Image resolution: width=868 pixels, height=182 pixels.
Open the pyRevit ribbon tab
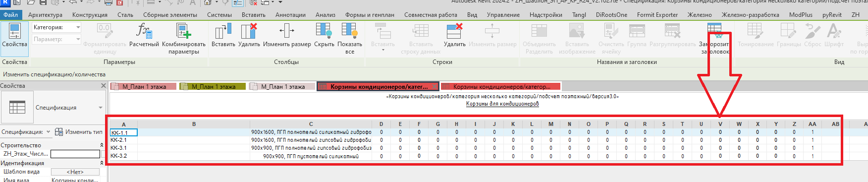(x=832, y=15)
